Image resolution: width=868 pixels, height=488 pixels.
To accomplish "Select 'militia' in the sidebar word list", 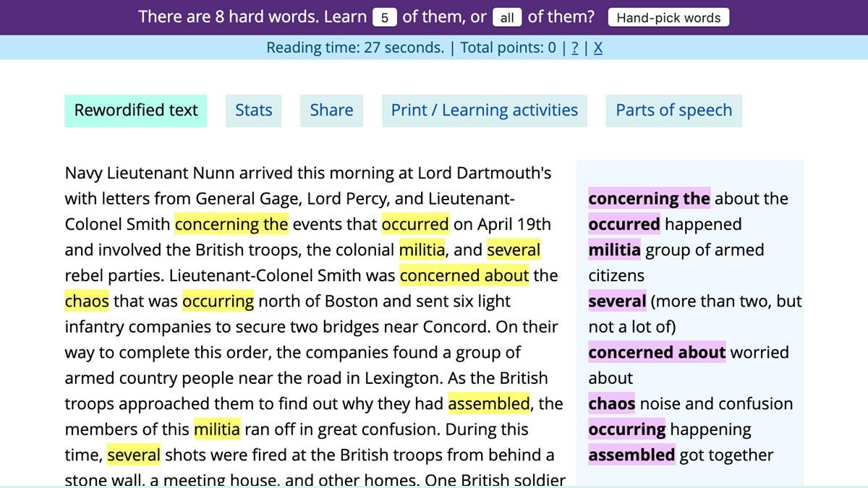I will 614,250.
